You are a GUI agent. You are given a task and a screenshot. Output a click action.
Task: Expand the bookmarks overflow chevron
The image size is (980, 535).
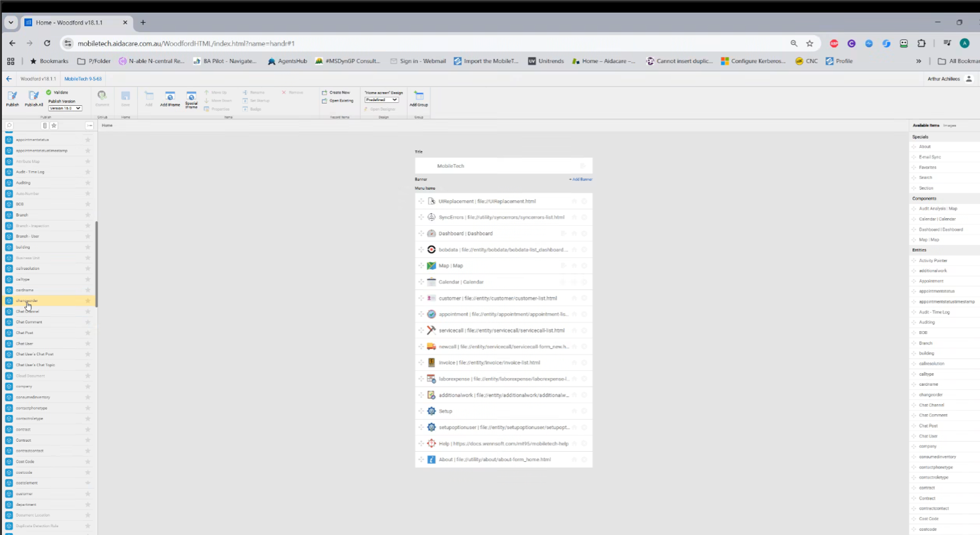(x=919, y=61)
